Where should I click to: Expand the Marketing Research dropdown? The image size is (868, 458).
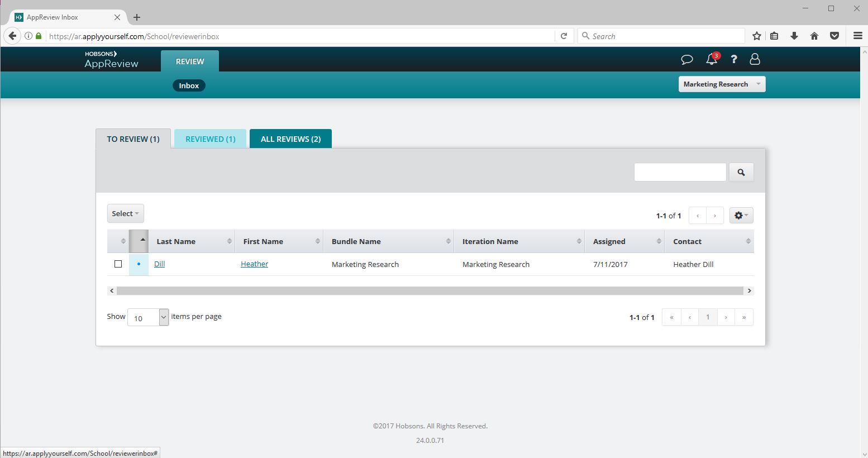click(x=722, y=84)
